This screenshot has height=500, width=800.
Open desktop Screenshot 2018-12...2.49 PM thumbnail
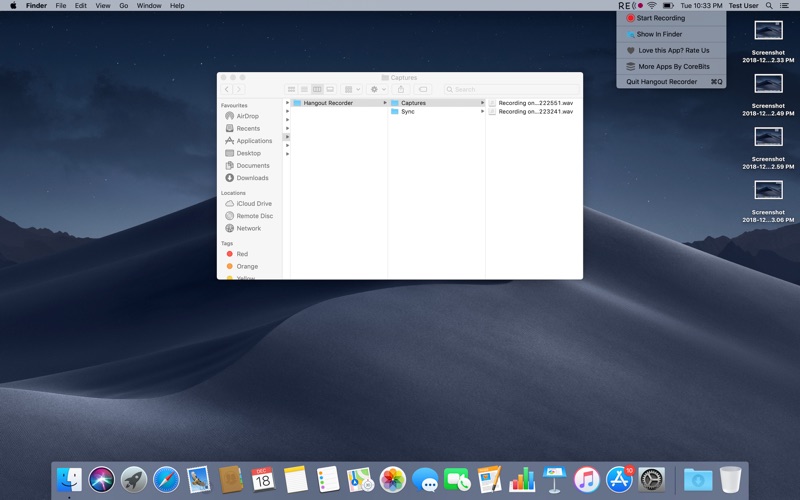pos(768,84)
